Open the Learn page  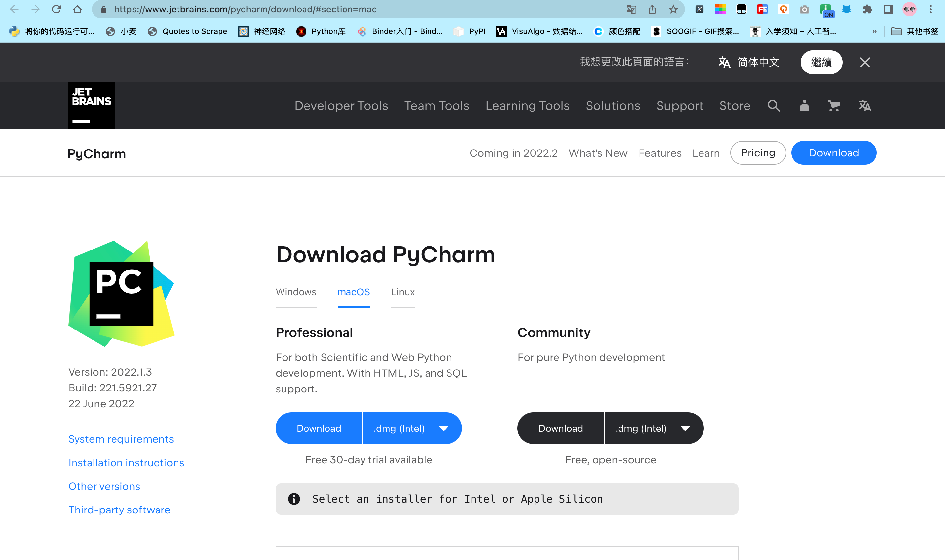coord(706,153)
